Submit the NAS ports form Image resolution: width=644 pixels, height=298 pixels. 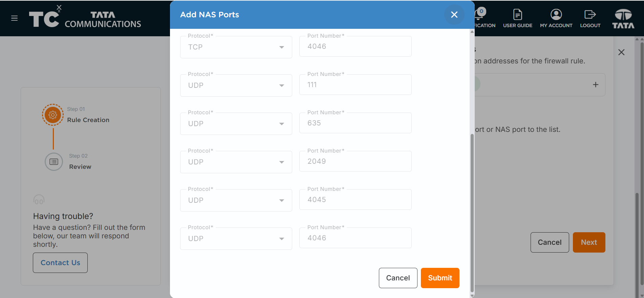[x=440, y=278]
